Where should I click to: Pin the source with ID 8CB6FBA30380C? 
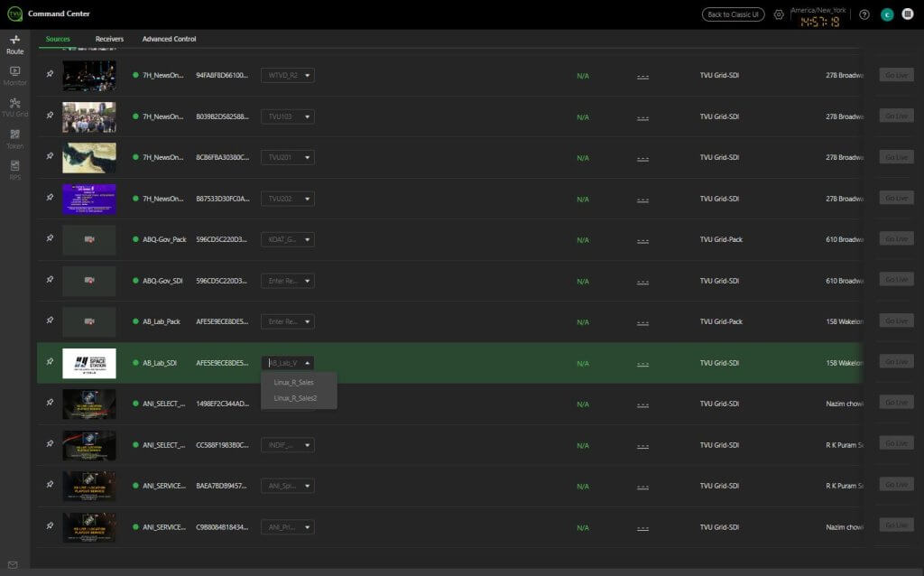pyautogui.click(x=50, y=156)
